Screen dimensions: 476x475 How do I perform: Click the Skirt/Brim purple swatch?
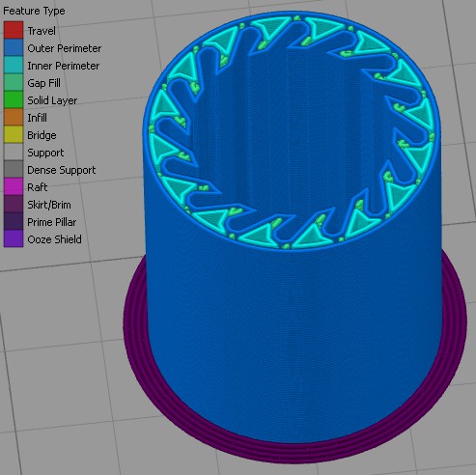(x=14, y=204)
